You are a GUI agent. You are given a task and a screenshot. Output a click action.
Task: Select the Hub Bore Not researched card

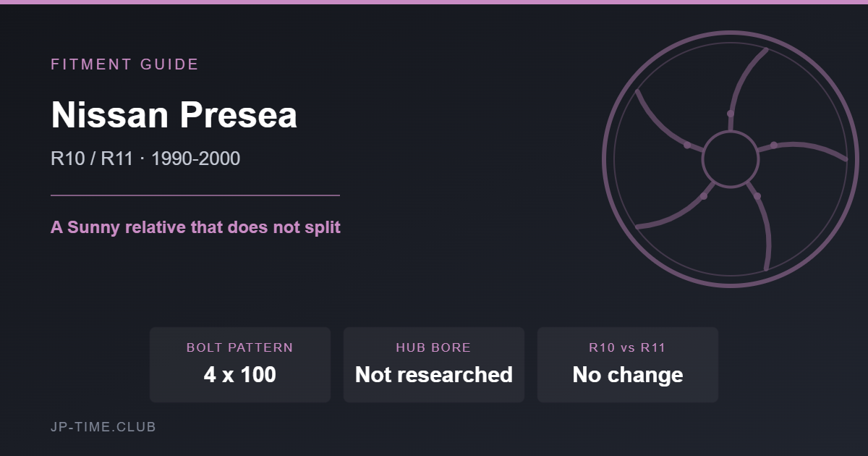click(x=434, y=365)
